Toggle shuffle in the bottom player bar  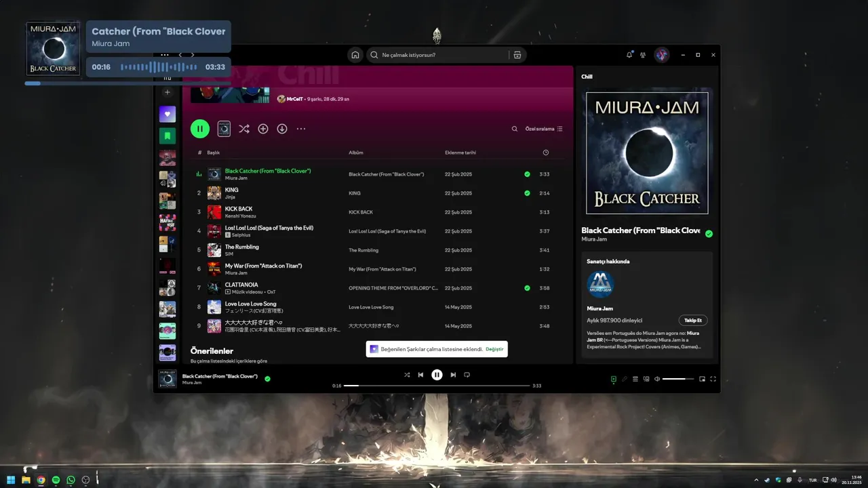[x=407, y=375]
